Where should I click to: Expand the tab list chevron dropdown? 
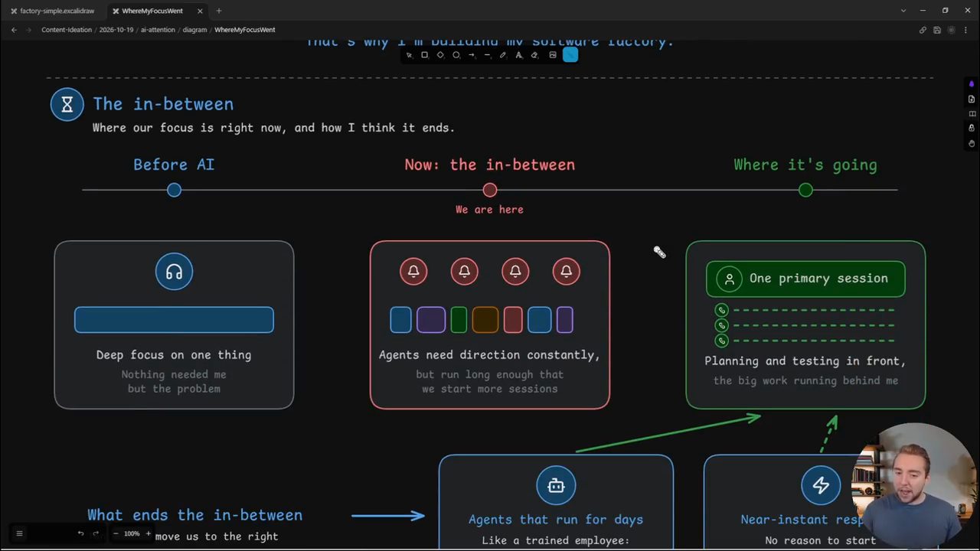[x=903, y=11]
